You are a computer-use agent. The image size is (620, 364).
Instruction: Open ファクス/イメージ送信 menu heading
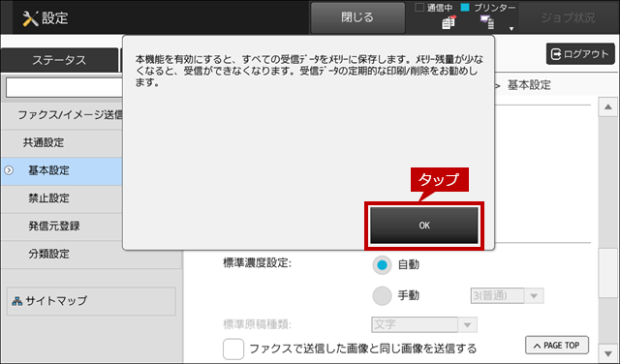(62, 115)
